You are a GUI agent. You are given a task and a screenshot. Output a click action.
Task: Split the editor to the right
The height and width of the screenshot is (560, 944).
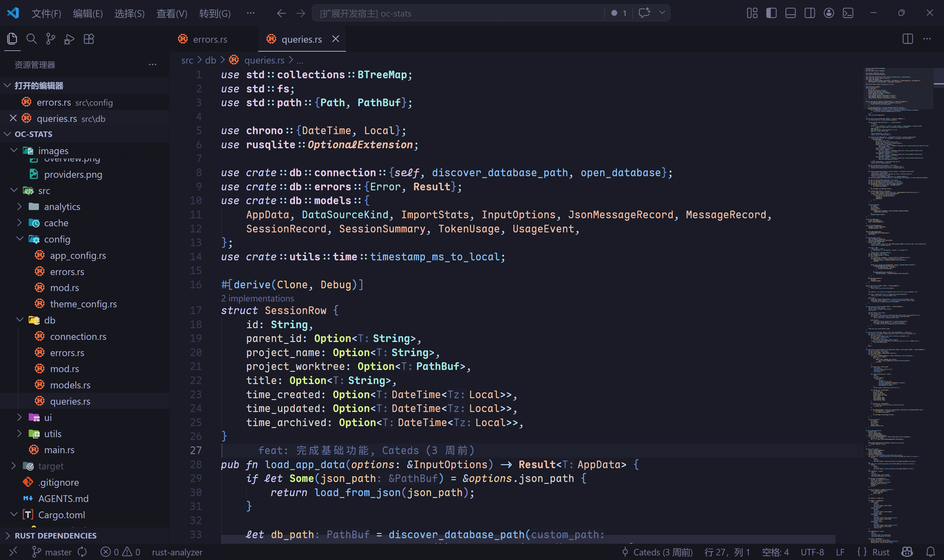907,39
